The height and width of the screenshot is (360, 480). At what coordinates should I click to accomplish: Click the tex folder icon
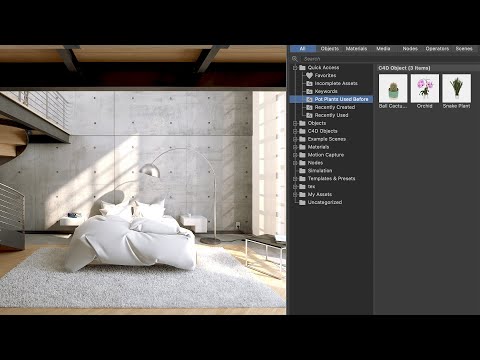pyautogui.click(x=302, y=187)
